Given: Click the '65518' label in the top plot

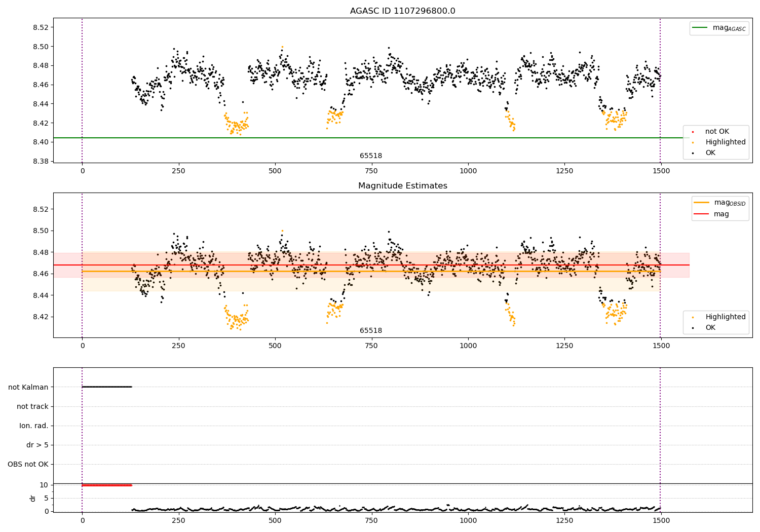Looking at the screenshot, I should point(371,156).
